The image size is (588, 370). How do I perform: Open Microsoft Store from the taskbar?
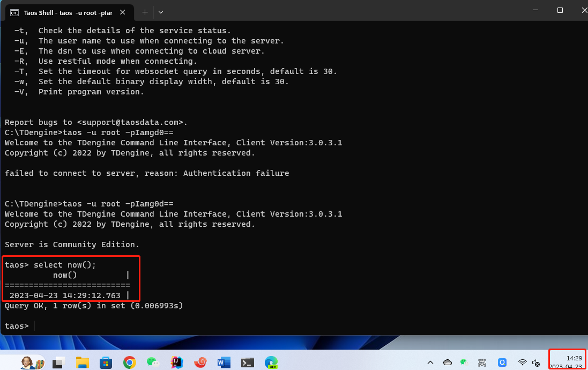tap(106, 362)
